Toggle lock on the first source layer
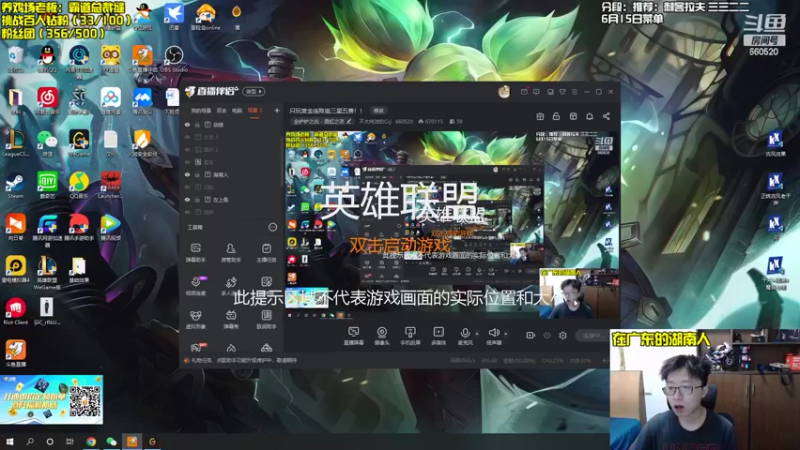 click(197, 124)
